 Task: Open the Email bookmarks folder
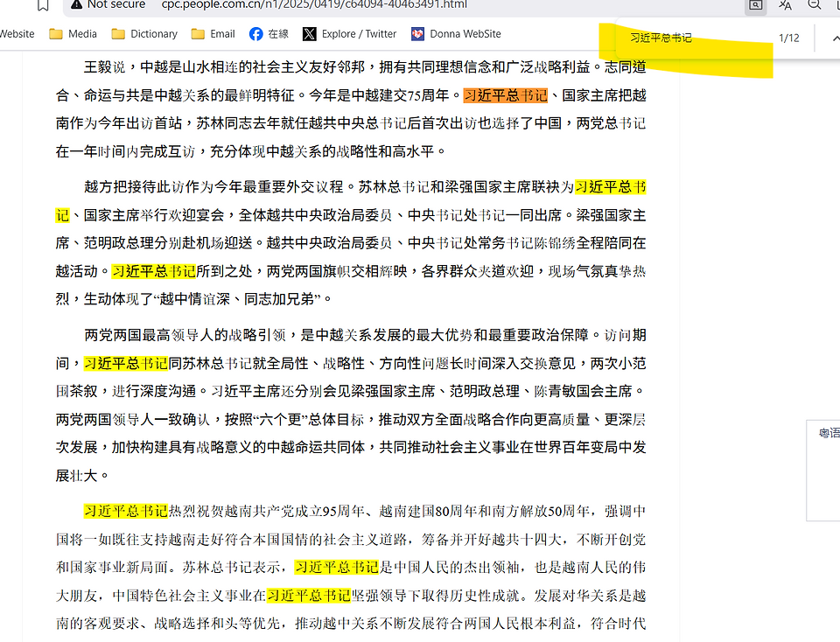(213, 34)
